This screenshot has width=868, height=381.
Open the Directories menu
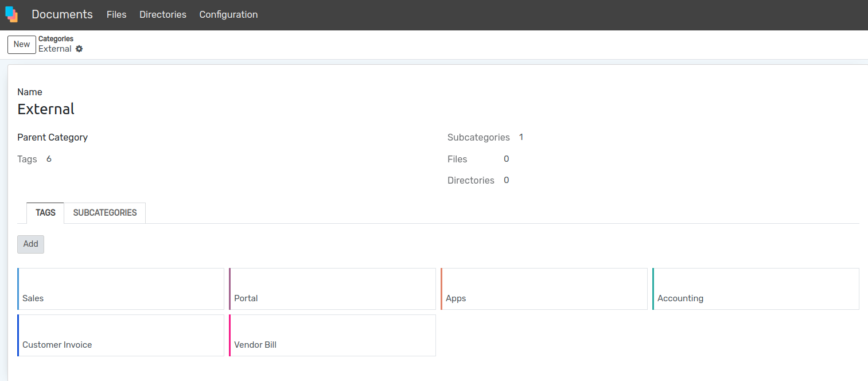pyautogui.click(x=163, y=15)
